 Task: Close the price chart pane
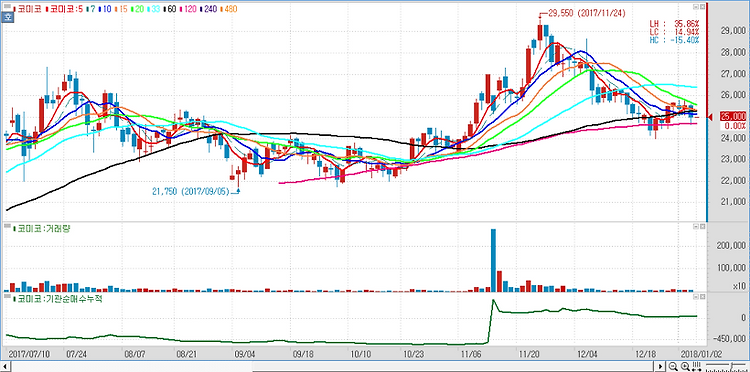702,7
